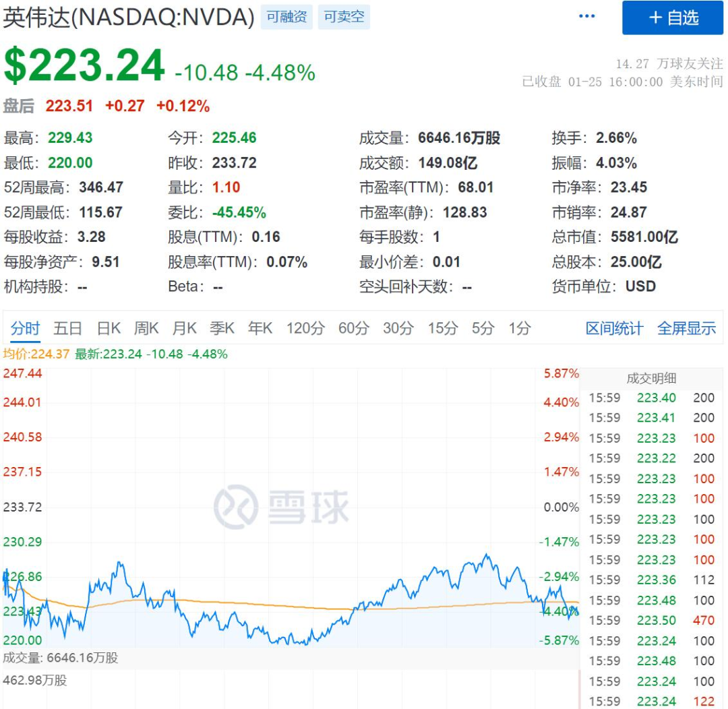Click the 英伟达(NASDAQ:NVDA) stock title
Viewport: 728px width, 709px height.
(129, 18)
